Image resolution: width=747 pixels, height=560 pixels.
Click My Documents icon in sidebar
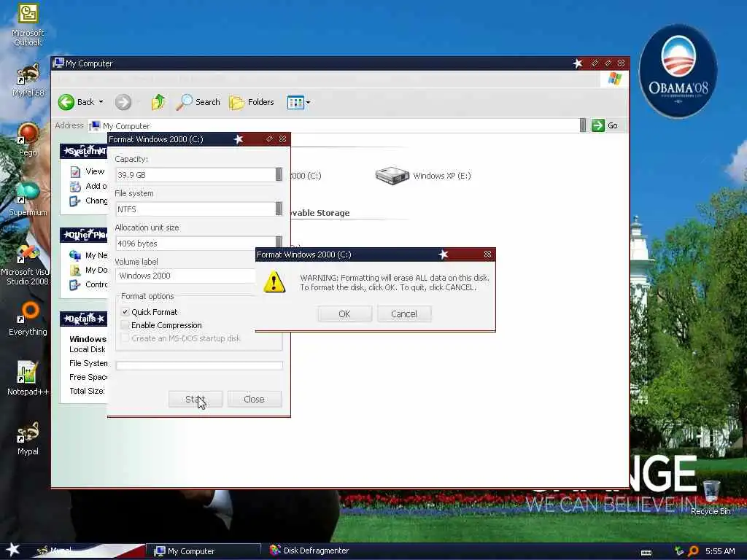(x=75, y=271)
